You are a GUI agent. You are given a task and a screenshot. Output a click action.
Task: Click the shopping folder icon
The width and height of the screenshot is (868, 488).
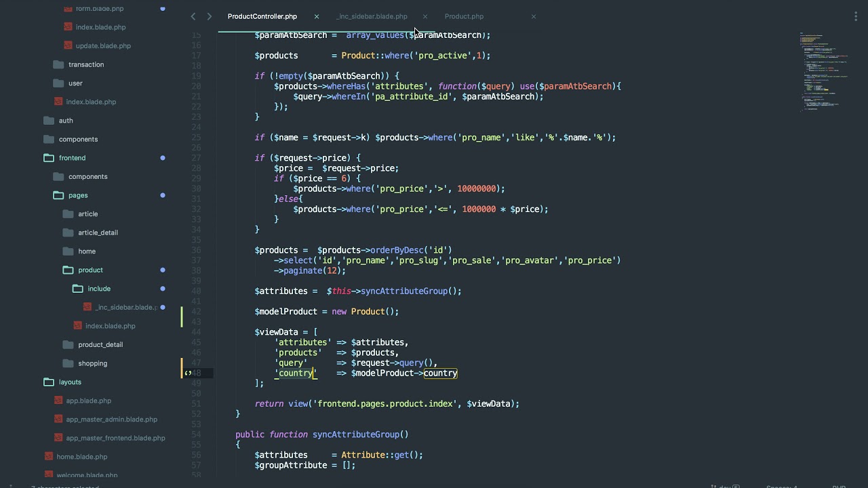pyautogui.click(x=68, y=363)
